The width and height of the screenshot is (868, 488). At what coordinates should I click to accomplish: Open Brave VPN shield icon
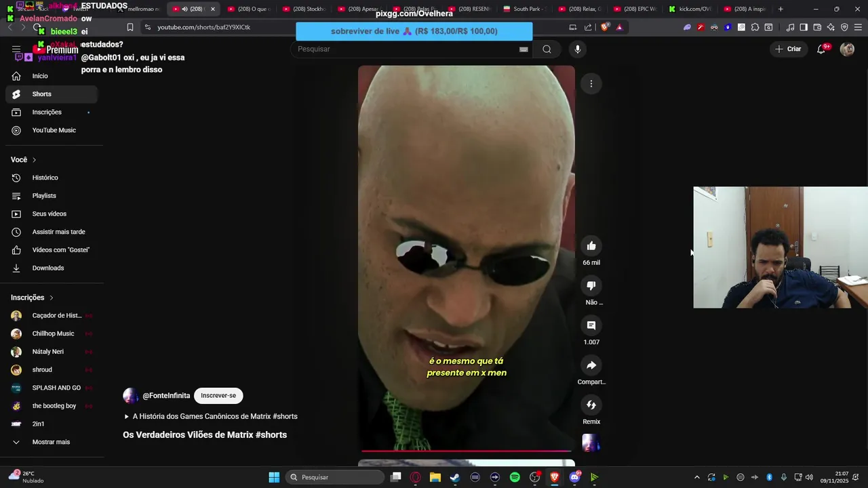pos(844,27)
